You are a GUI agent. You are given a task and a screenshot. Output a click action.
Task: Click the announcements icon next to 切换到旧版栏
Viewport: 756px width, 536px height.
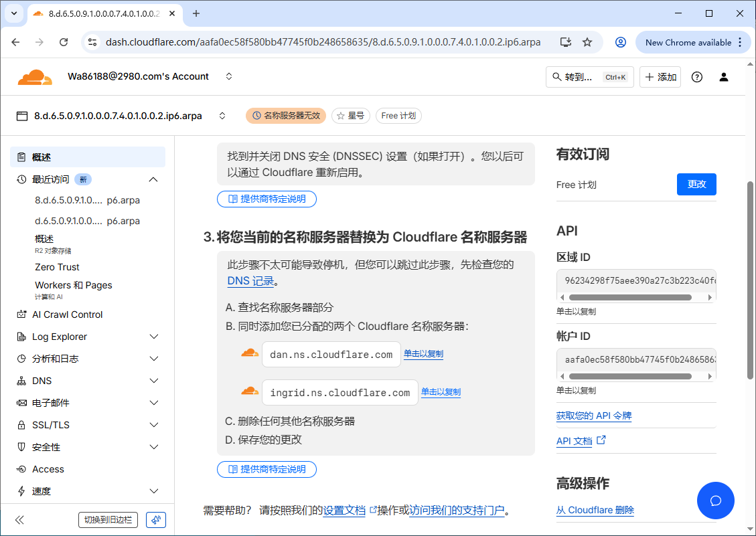pyautogui.click(x=155, y=519)
